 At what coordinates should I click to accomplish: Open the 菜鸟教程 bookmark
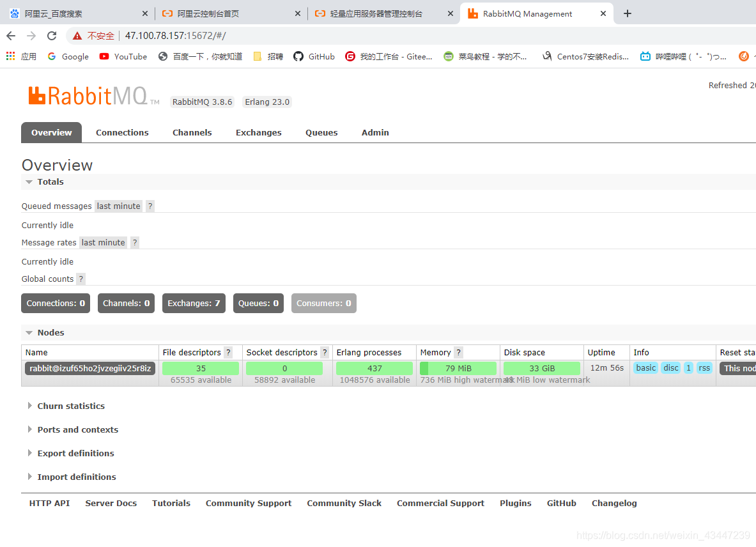(486, 56)
